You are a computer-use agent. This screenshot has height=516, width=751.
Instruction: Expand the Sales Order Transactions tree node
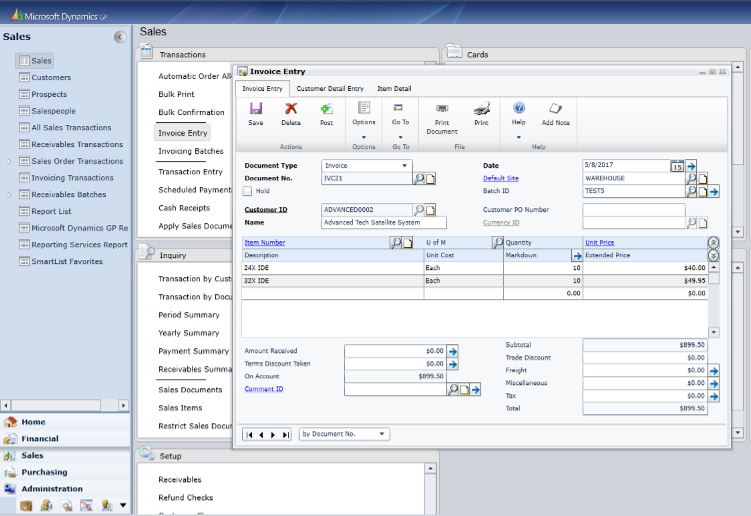(9, 161)
